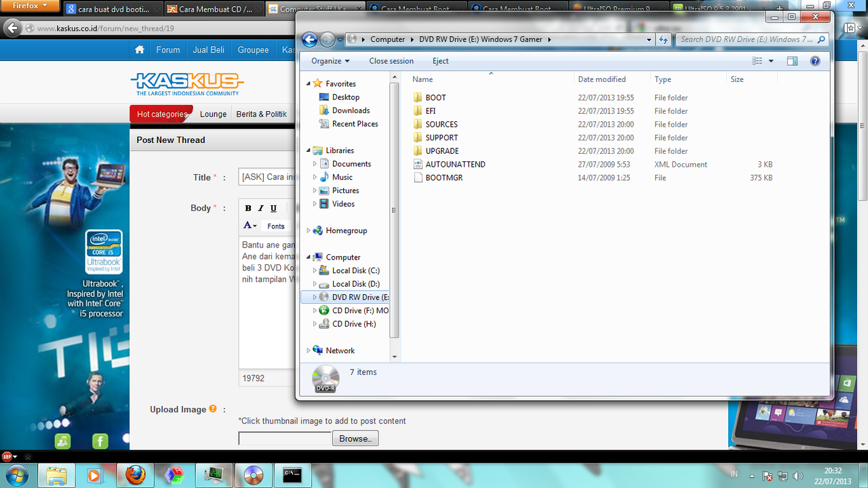This screenshot has height=488, width=868.
Task: Open Hot categories on Kaskus
Action: click(x=161, y=114)
